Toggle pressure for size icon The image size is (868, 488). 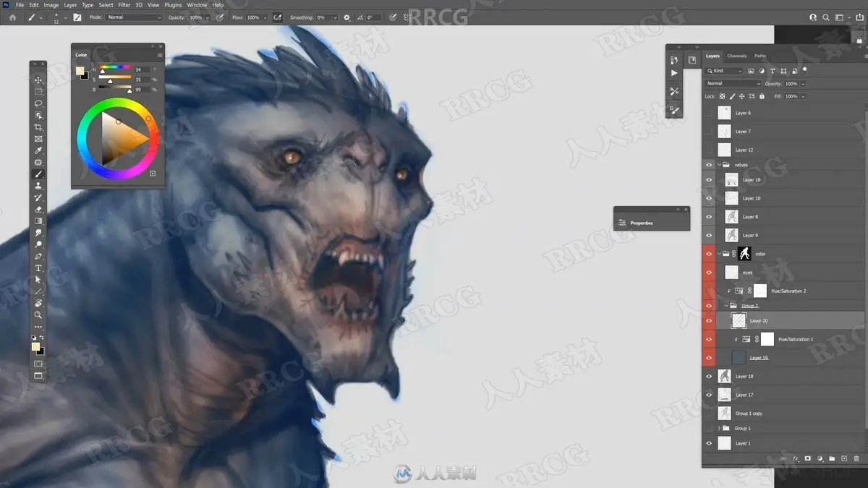tap(393, 17)
